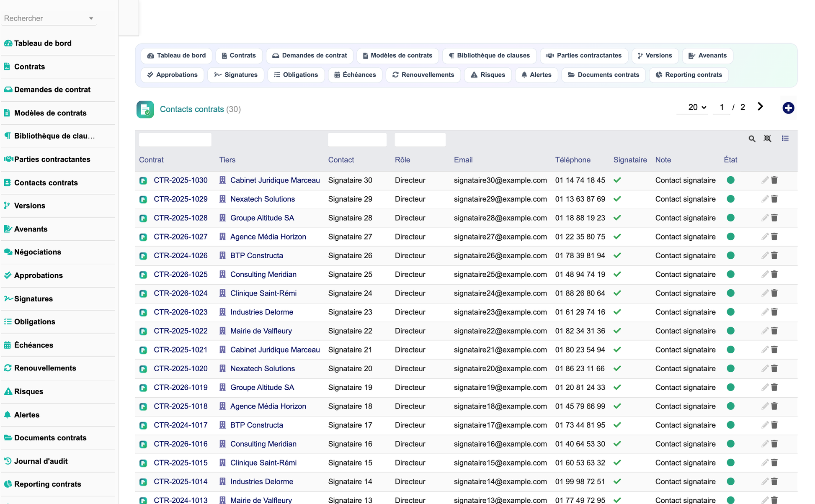815x504 pixels.
Task: Delete the CTR-2026-1027 row with the trash icon
Action: 774,237
